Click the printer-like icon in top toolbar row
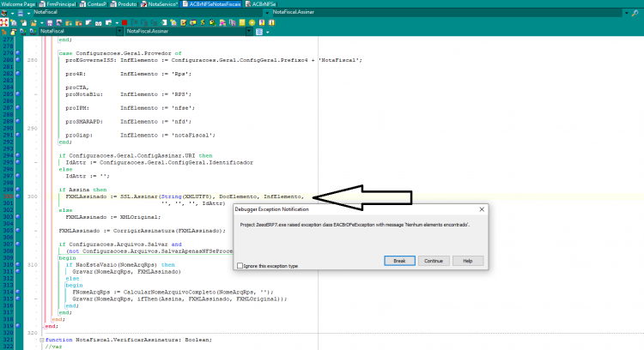This screenshot has height=350, width=644. pos(4,12)
